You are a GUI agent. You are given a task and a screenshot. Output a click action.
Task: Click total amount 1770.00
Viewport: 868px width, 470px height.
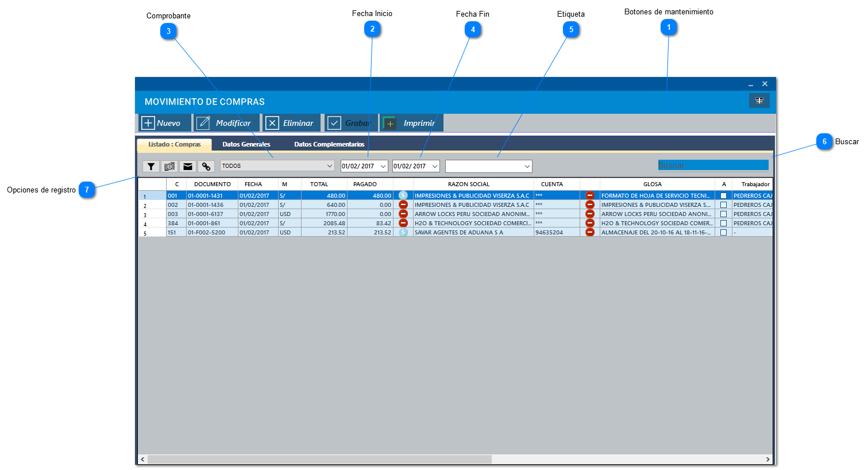(324, 214)
